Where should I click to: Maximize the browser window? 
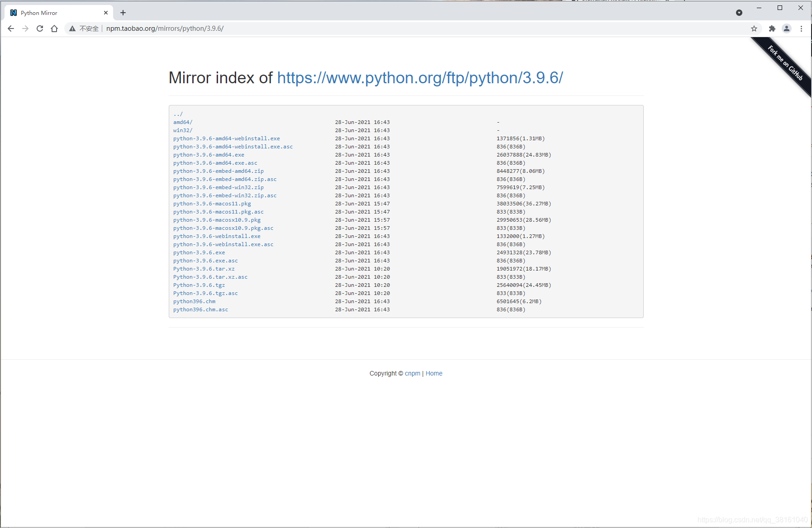tap(780, 8)
